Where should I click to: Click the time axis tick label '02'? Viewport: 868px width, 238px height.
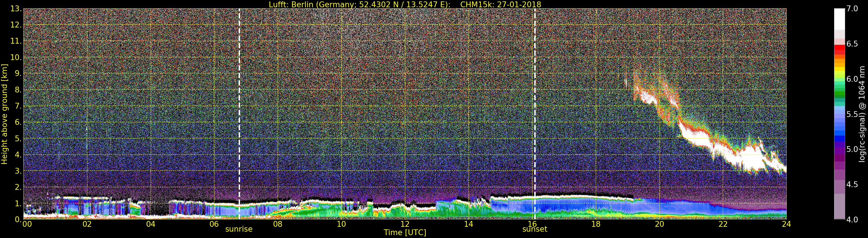coord(87,224)
